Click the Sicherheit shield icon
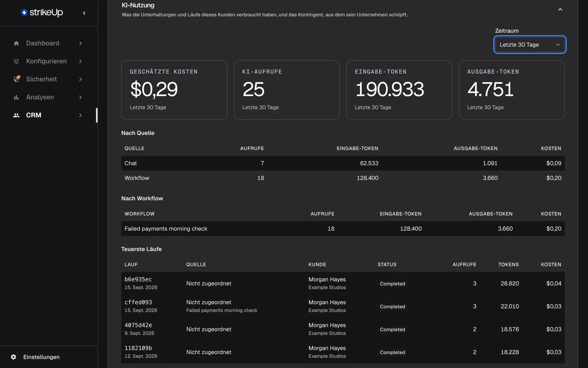The image size is (588, 368). [x=17, y=79]
